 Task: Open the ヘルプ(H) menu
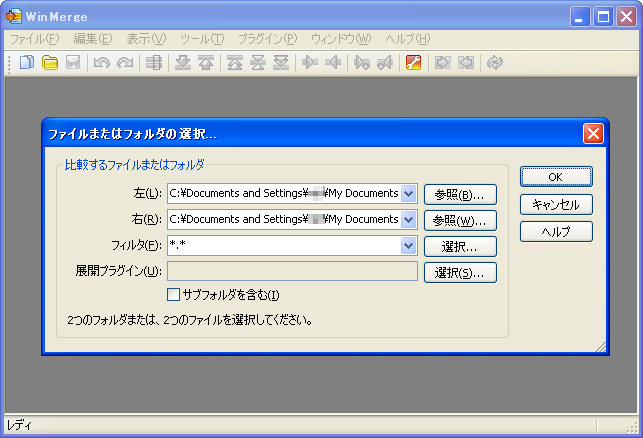[408, 39]
